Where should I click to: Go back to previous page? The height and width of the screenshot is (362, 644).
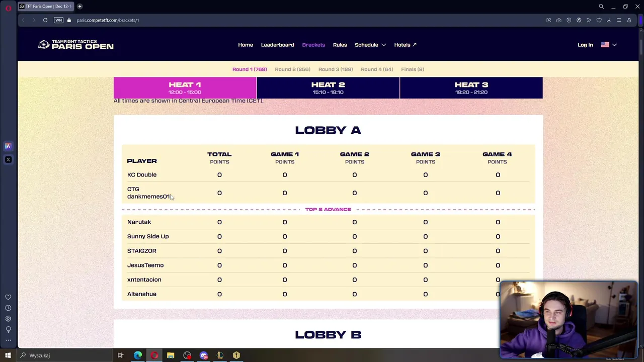point(23,20)
